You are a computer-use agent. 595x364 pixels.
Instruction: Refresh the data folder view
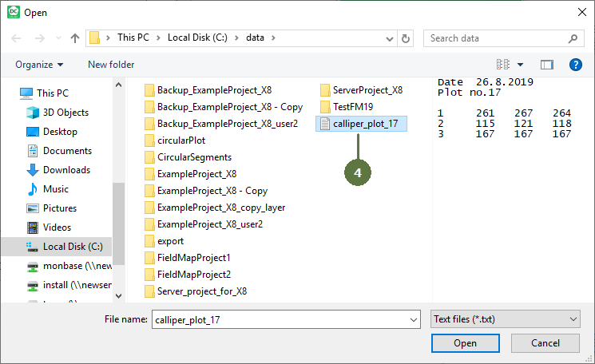405,38
